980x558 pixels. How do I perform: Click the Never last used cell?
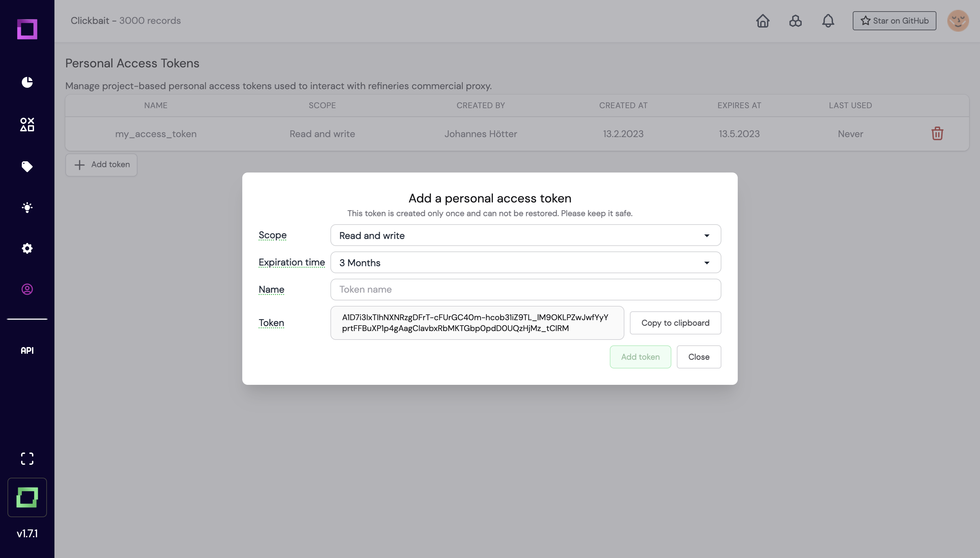click(x=850, y=134)
